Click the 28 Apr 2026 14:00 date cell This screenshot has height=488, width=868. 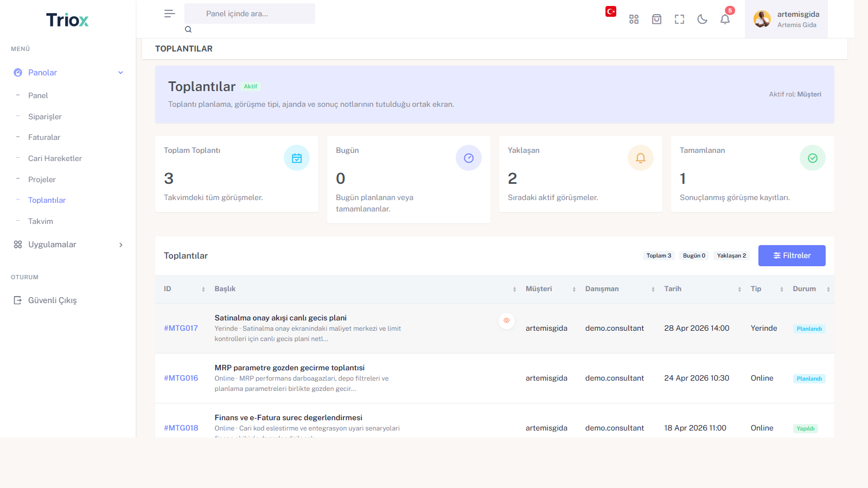click(x=697, y=328)
